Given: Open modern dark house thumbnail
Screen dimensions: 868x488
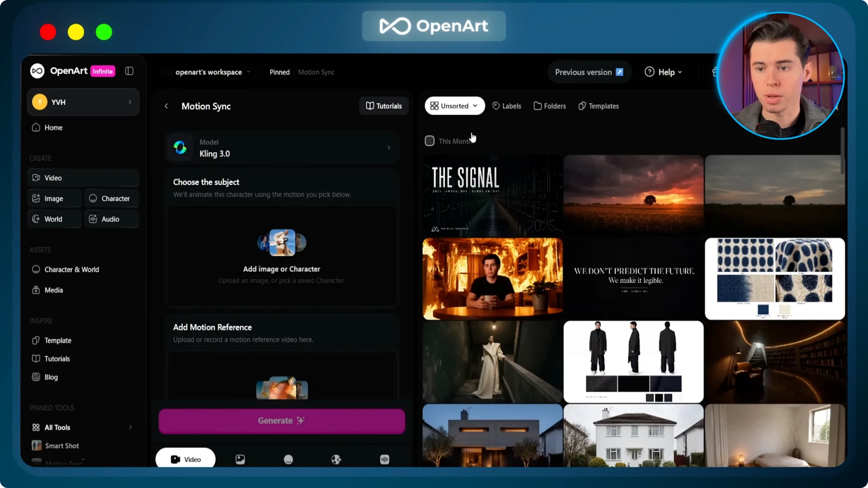Looking at the screenshot, I should (492, 436).
